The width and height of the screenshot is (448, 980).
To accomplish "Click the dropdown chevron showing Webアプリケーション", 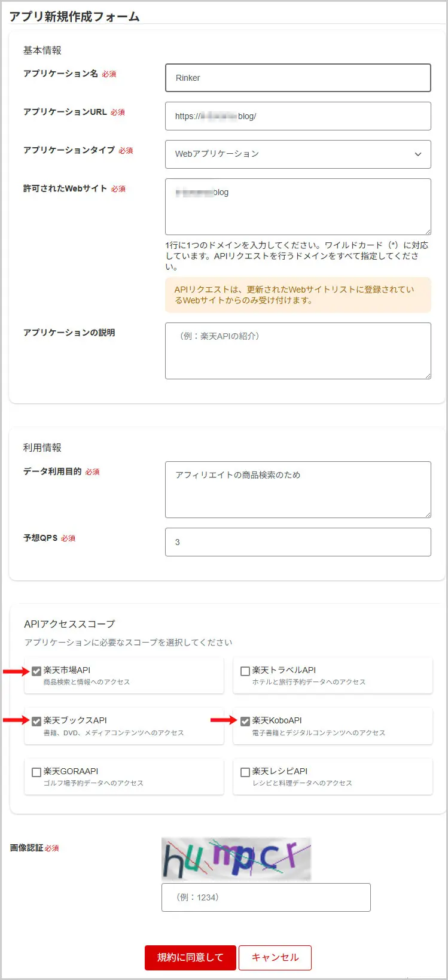I will (418, 154).
